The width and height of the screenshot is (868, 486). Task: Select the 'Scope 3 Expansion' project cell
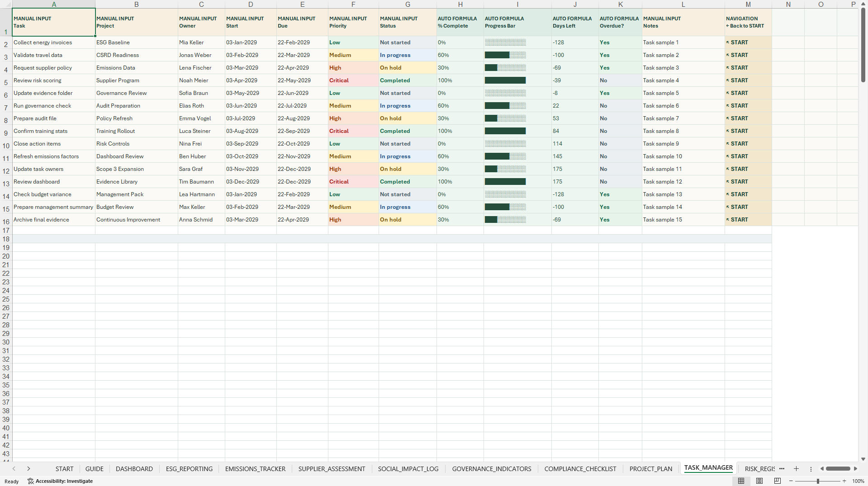136,169
